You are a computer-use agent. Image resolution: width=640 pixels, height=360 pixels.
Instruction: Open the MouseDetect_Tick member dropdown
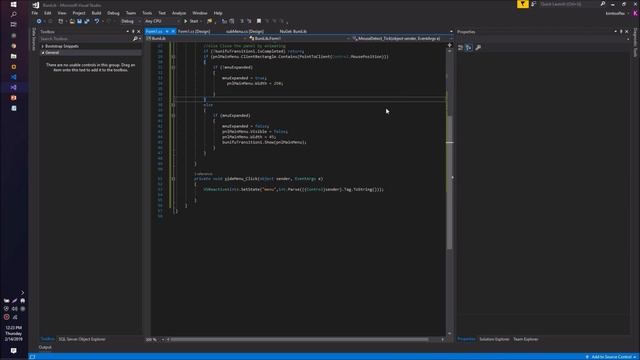coord(402,38)
